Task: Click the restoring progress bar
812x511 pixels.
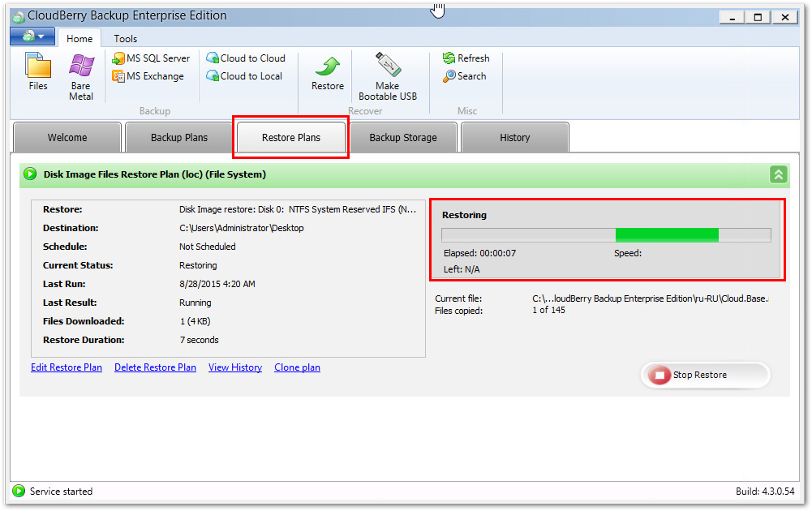Action: [x=606, y=235]
